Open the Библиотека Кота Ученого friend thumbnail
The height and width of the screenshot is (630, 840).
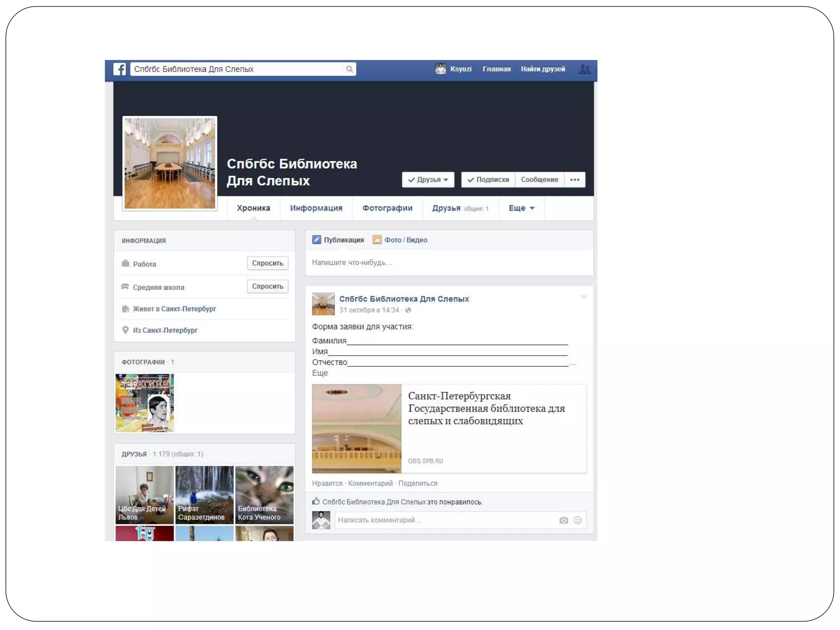[x=264, y=495]
